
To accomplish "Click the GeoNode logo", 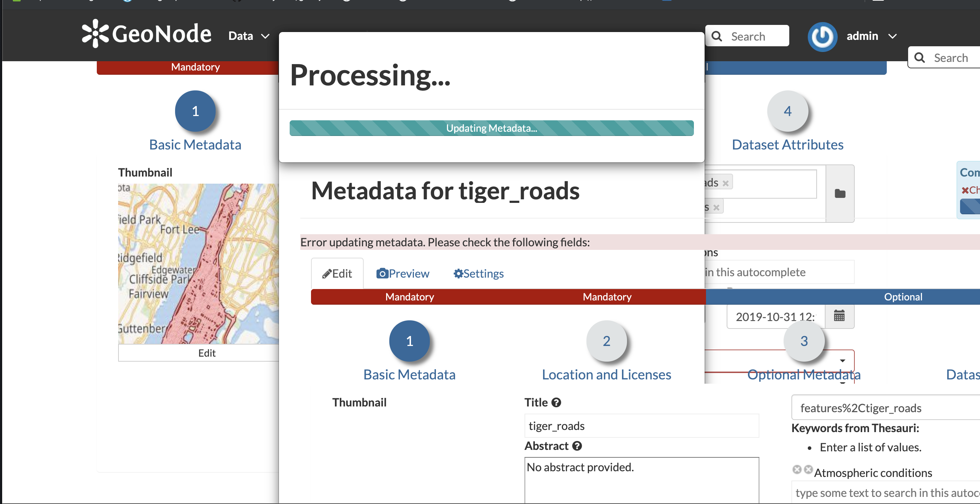I will [147, 34].
